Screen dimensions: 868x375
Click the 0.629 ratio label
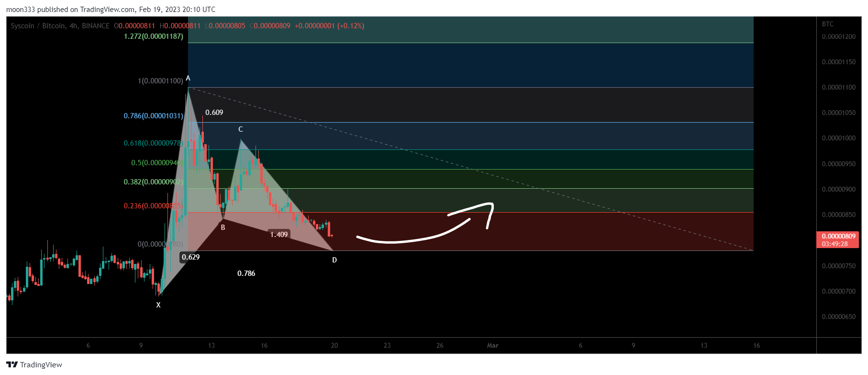[191, 257]
